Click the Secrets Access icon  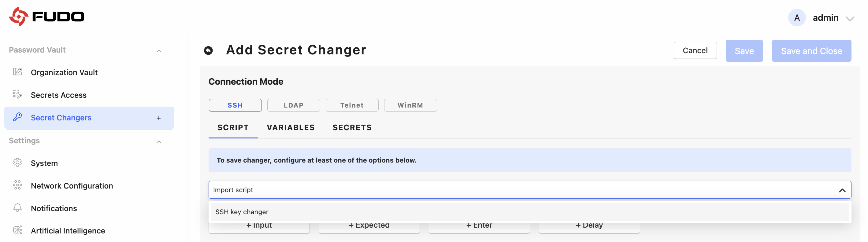17,94
